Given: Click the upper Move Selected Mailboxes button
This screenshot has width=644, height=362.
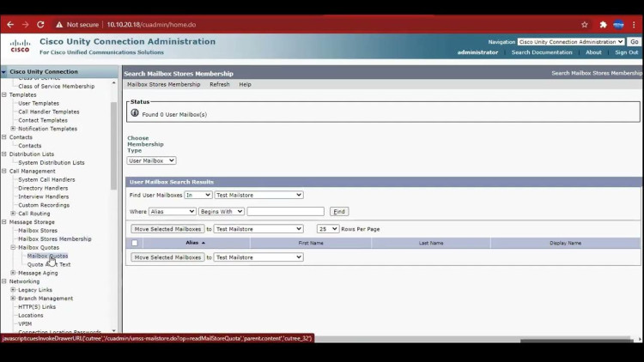Looking at the screenshot, I should point(167,229).
